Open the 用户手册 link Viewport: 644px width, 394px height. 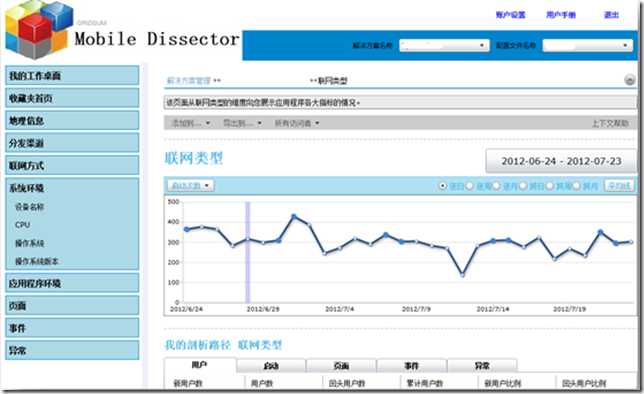[561, 15]
